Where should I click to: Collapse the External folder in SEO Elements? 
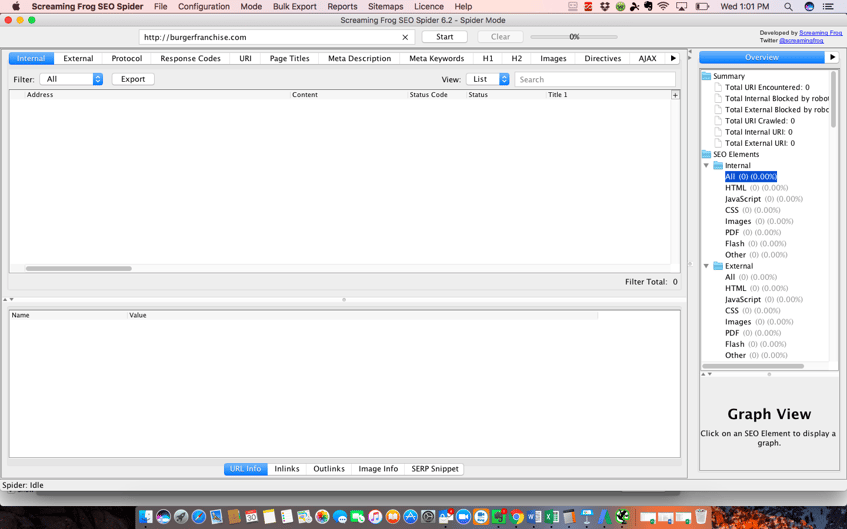pos(707,267)
